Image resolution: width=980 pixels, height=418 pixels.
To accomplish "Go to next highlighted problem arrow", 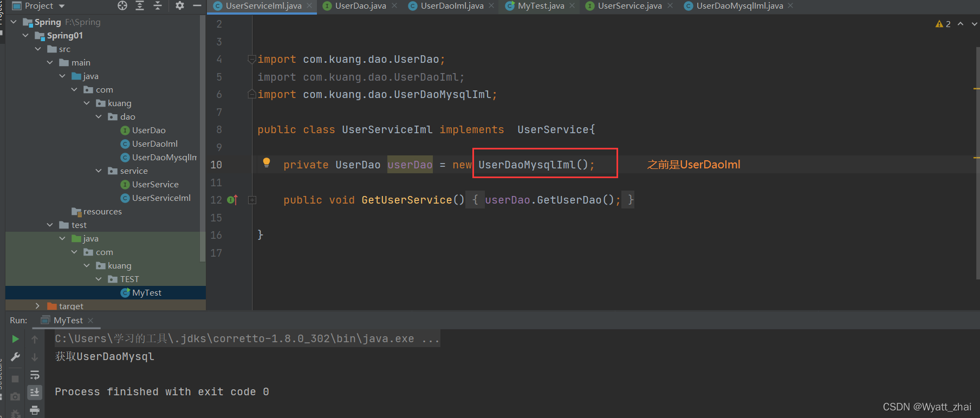I will (974, 24).
